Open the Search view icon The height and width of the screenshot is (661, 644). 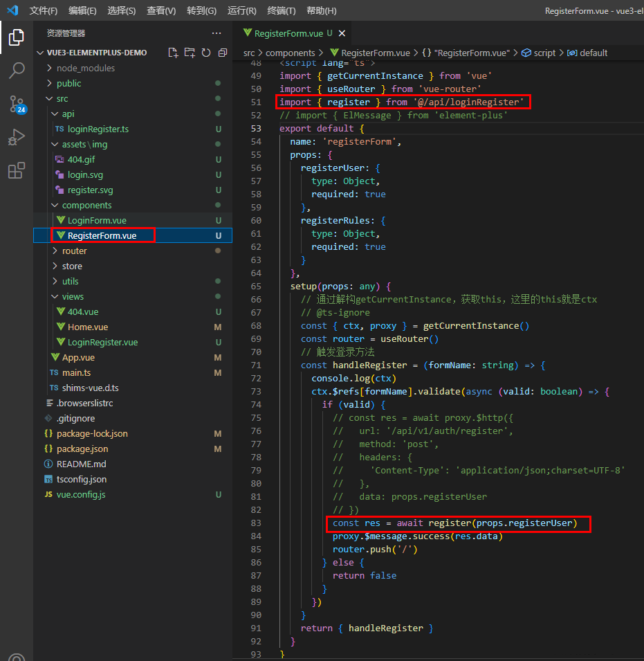point(17,71)
